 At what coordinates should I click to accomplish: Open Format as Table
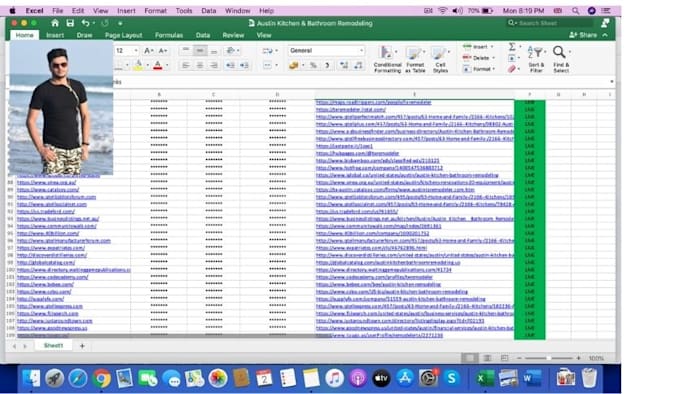coord(415,59)
